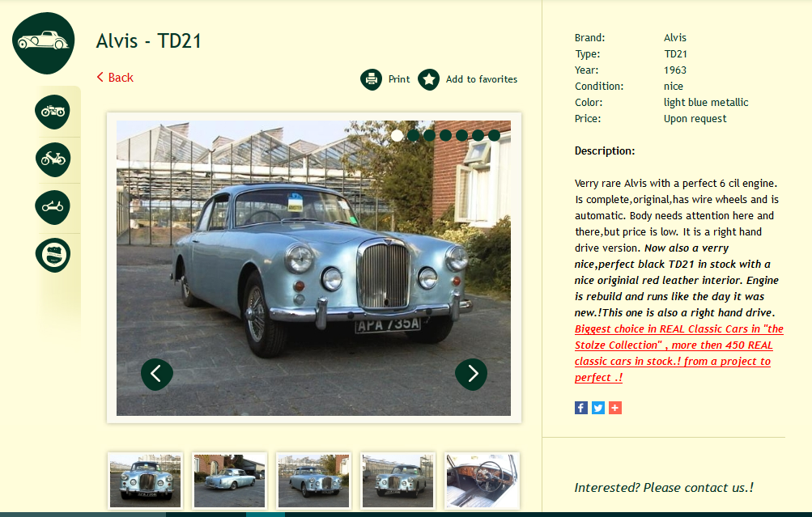The width and height of the screenshot is (812, 517).
Task: Go to previous photo with left arrow
Action: (156, 374)
